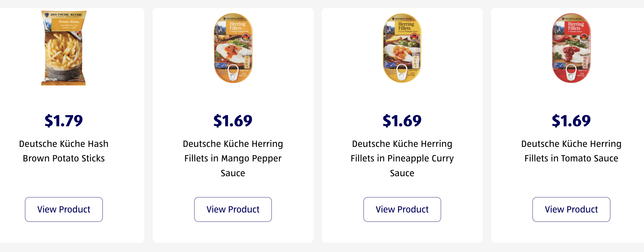View Product for Hash Brown Potato Sticks
This screenshot has width=644, height=252.
(x=64, y=209)
